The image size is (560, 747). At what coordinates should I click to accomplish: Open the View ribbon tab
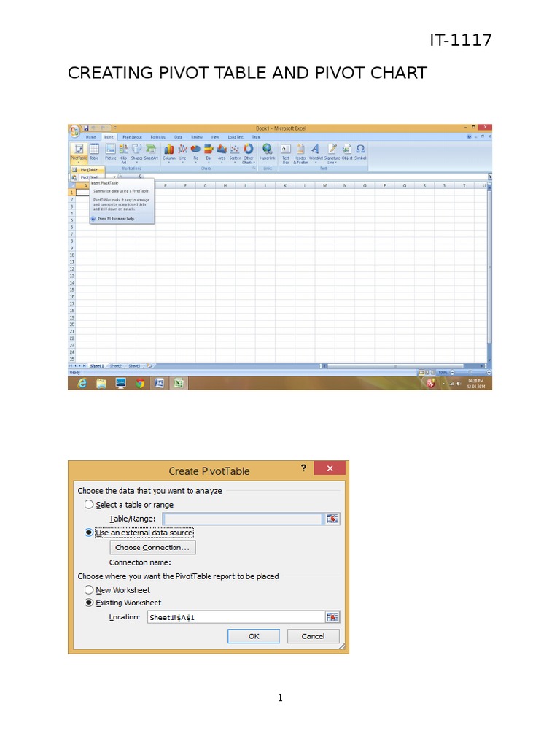(x=215, y=137)
